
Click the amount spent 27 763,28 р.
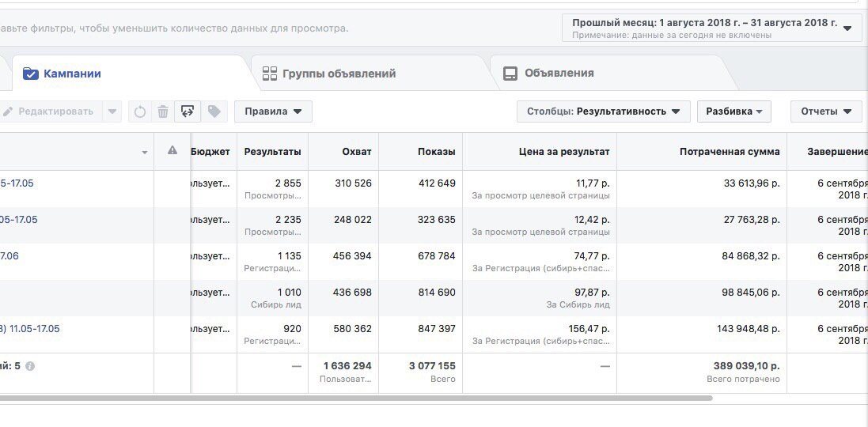coord(752,220)
